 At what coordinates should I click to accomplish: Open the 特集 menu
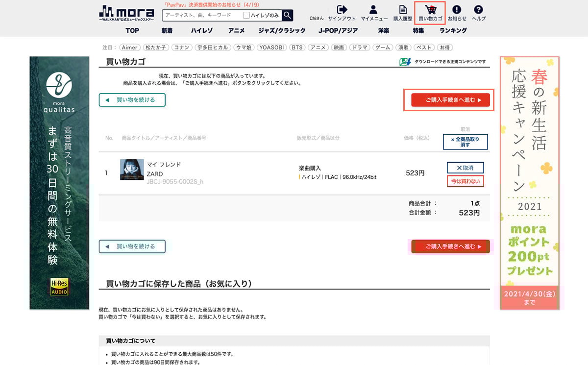coord(418,30)
